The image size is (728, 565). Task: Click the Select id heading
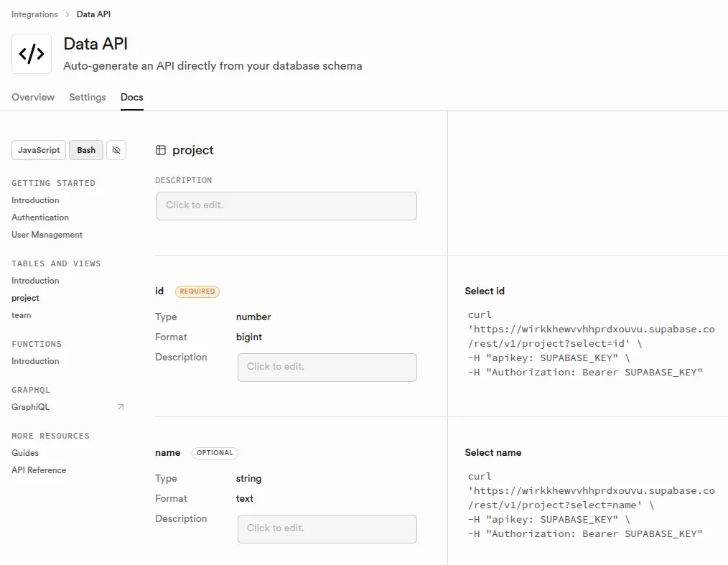485,291
